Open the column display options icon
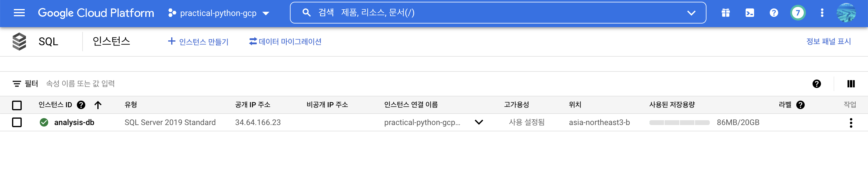The image size is (868, 188). click(x=851, y=83)
